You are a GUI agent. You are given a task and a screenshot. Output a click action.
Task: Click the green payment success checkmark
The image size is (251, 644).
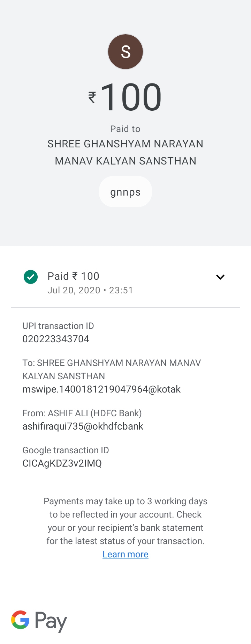point(31,277)
